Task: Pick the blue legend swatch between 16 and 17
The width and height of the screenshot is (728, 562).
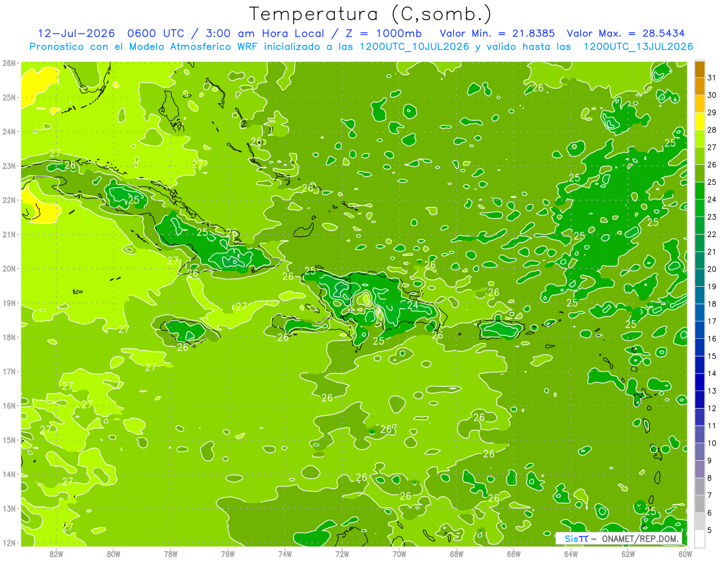Action: [699, 330]
